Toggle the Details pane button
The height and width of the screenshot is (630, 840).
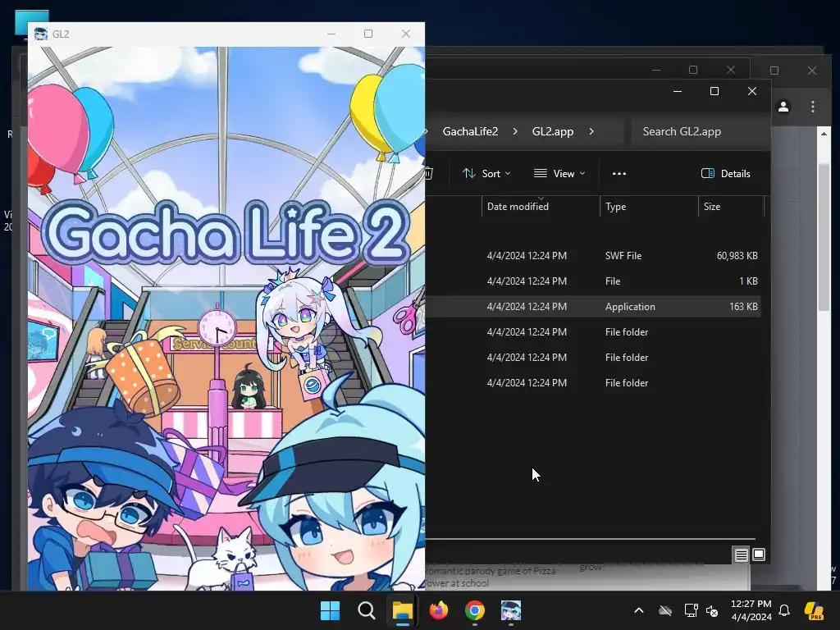coord(726,174)
